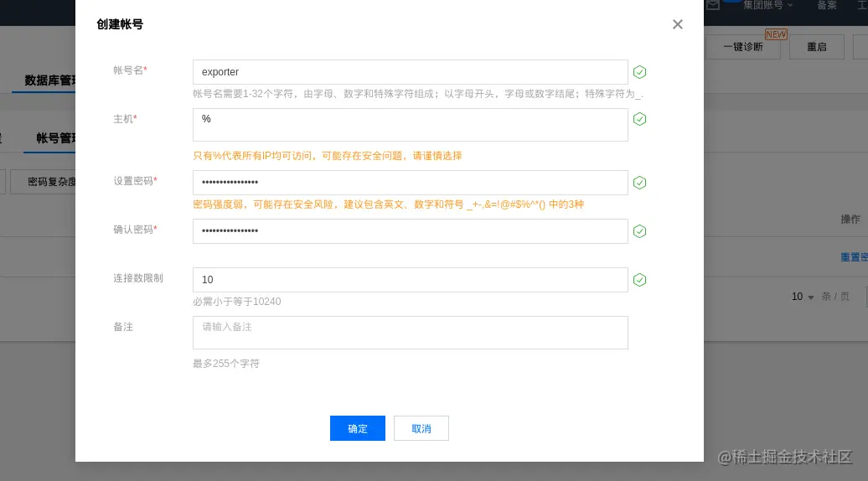Viewport: 868px width, 481px height.
Task: Click the 必需小于等于10240 hint text
Action: click(237, 302)
